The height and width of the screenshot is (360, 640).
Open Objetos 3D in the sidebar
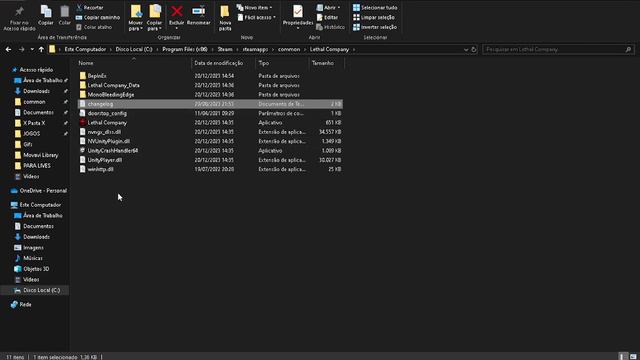click(x=36, y=269)
